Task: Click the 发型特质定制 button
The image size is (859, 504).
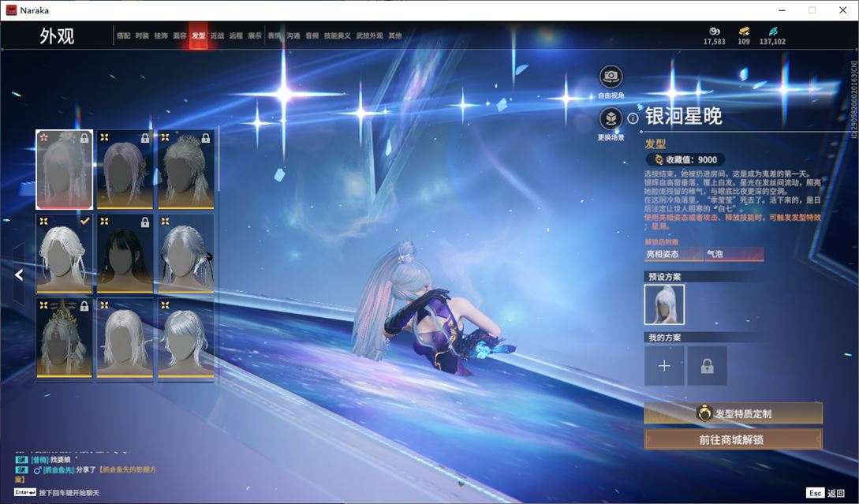Action: pyautogui.click(x=733, y=413)
